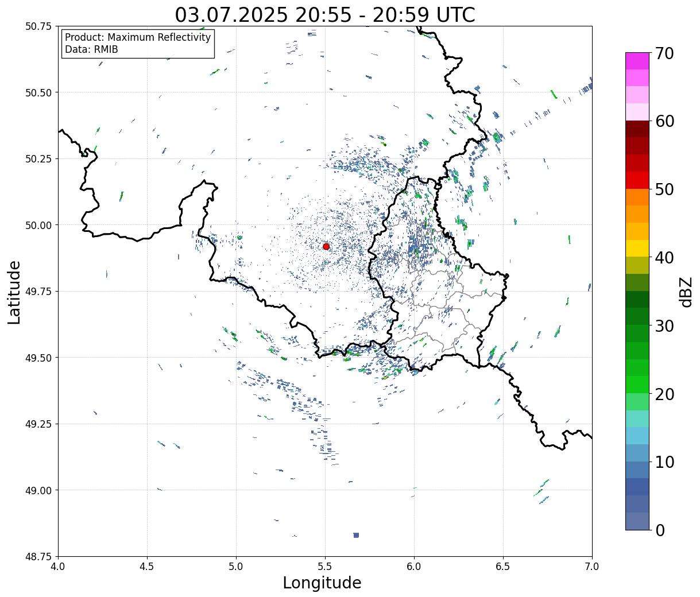Viewport: 700px width, 597px height.
Task: Click the latitude tick label '50.25'
Action: click(x=38, y=159)
